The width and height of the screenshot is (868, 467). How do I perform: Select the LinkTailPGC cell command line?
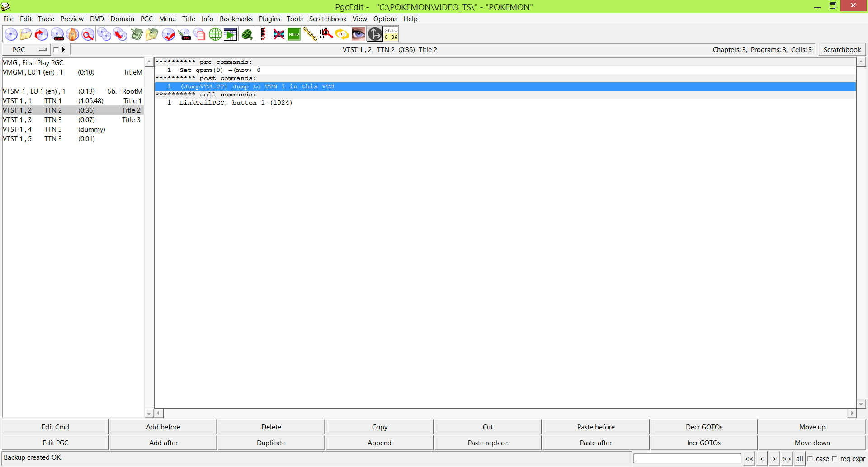[505, 103]
